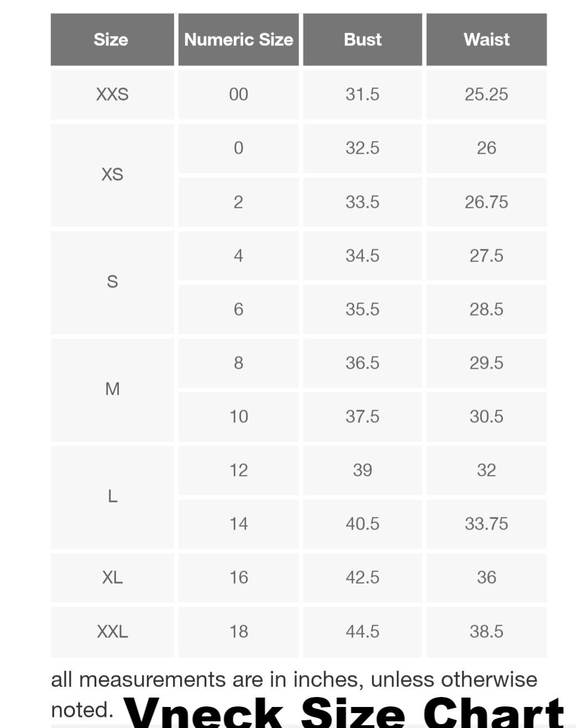The image size is (576, 728).
Task: Select numeric size 00 cell
Action: point(238,95)
